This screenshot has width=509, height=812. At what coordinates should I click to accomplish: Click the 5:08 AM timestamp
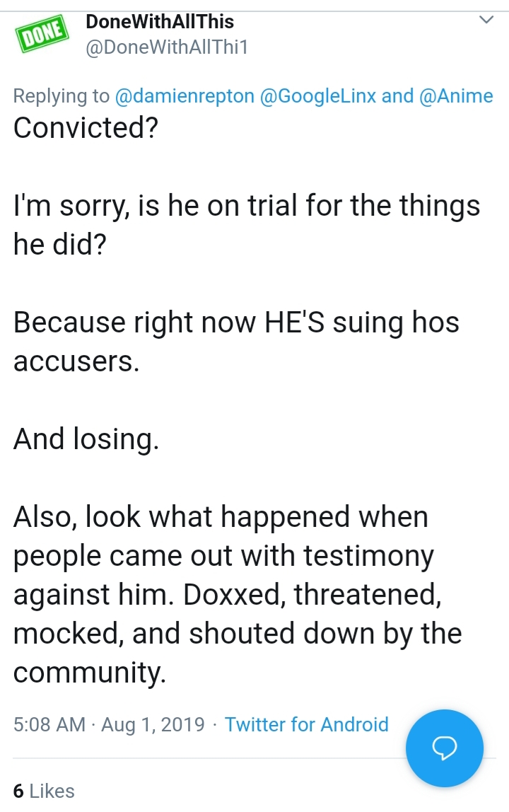point(49,724)
